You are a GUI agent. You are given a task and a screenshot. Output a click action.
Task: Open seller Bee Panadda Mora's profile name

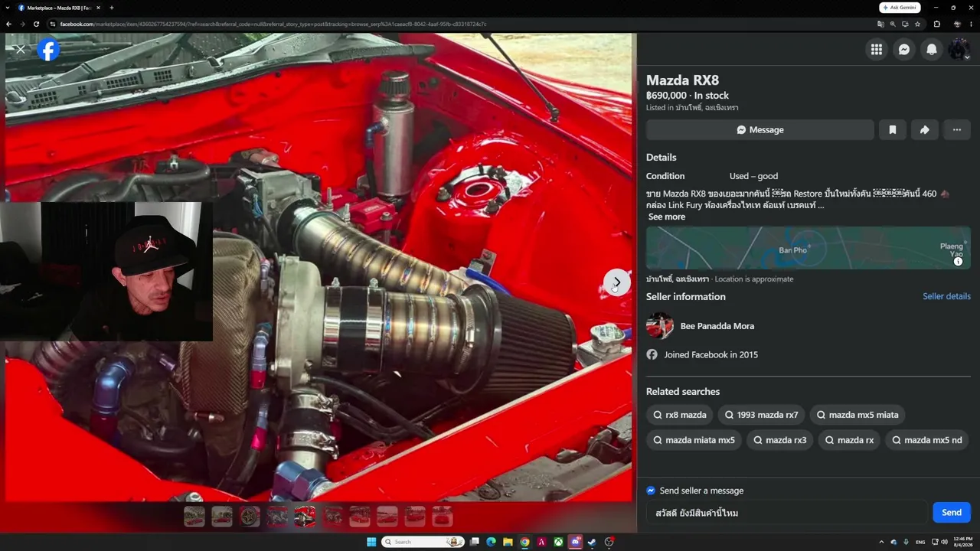717,326
